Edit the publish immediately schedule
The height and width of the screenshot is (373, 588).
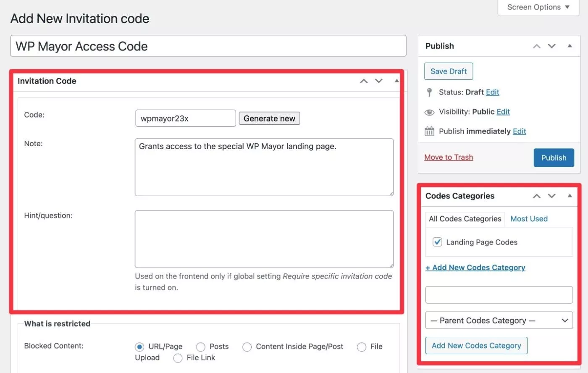(x=520, y=131)
